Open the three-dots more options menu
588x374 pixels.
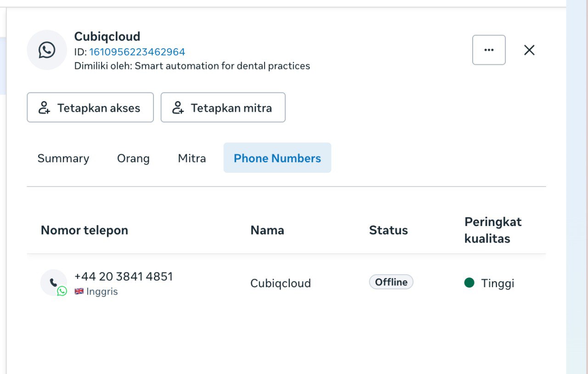tap(489, 50)
